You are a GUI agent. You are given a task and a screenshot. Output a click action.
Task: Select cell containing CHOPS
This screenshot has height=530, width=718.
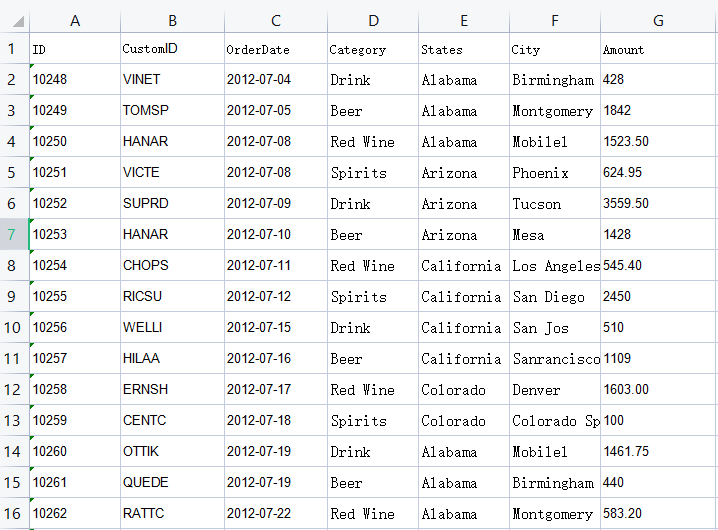pyautogui.click(x=173, y=266)
